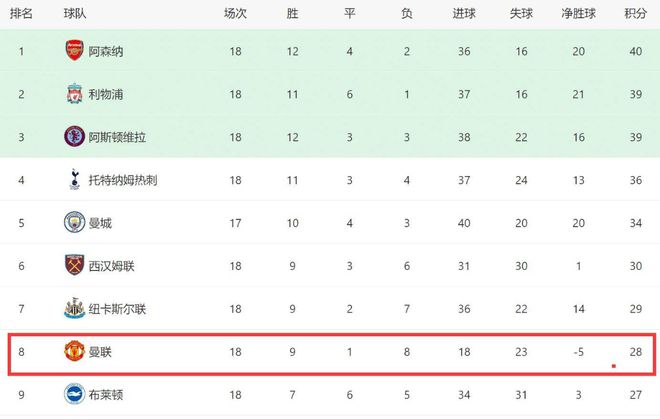Screen dimensions: 660x419
Task: Click the 进球 column header
Action: click(464, 13)
